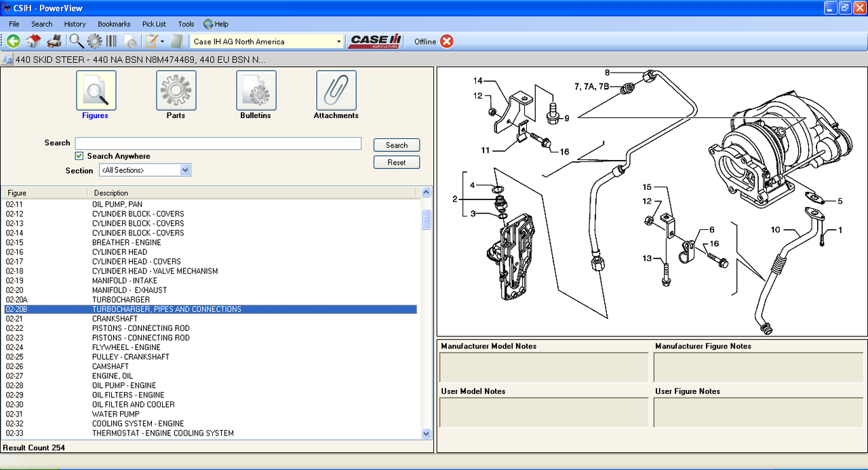The image size is (868, 470).
Task: Select figure 02-31 WATER PUMP
Action: pyautogui.click(x=210, y=414)
